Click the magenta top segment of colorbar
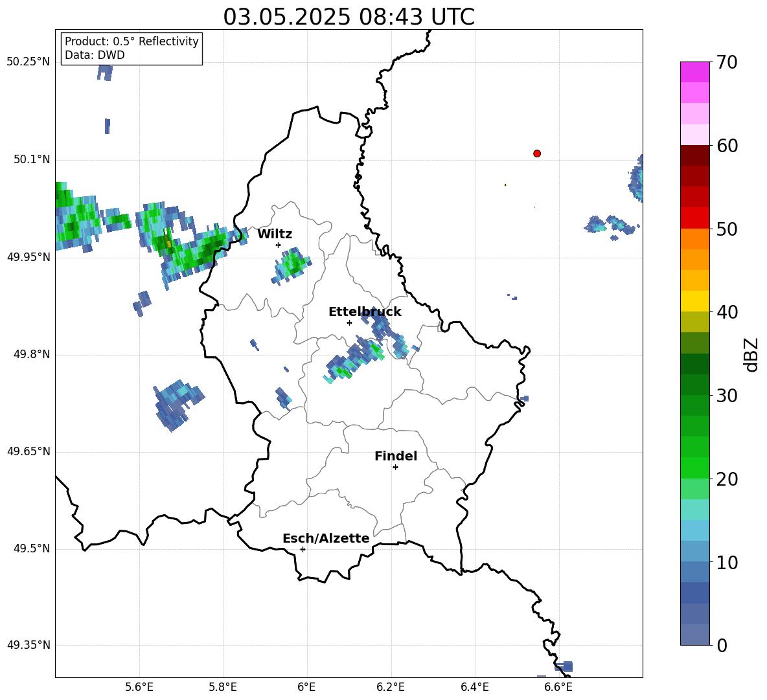This screenshot has height=700, width=767. point(694,72)
